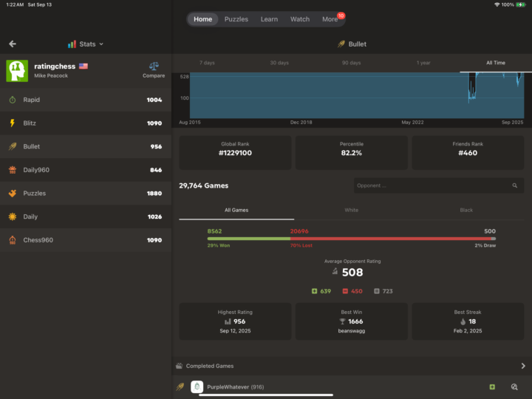Show the All Time rating range
Image resolution: width=532 pixels, height=399 pixels.
click(x=496, y=63)
